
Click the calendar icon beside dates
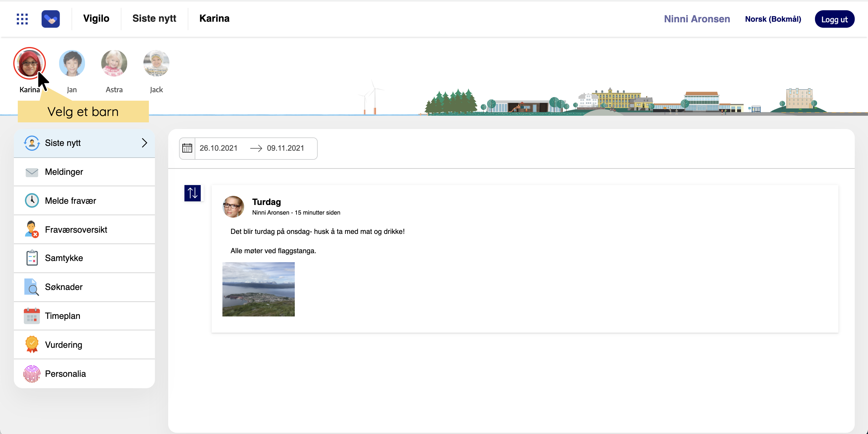point(187,148)
